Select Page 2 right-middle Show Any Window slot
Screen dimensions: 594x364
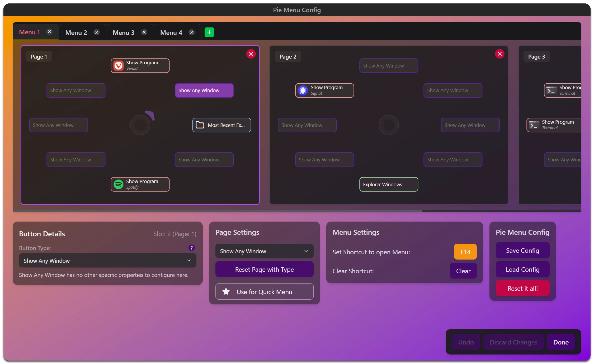[470, 125]
